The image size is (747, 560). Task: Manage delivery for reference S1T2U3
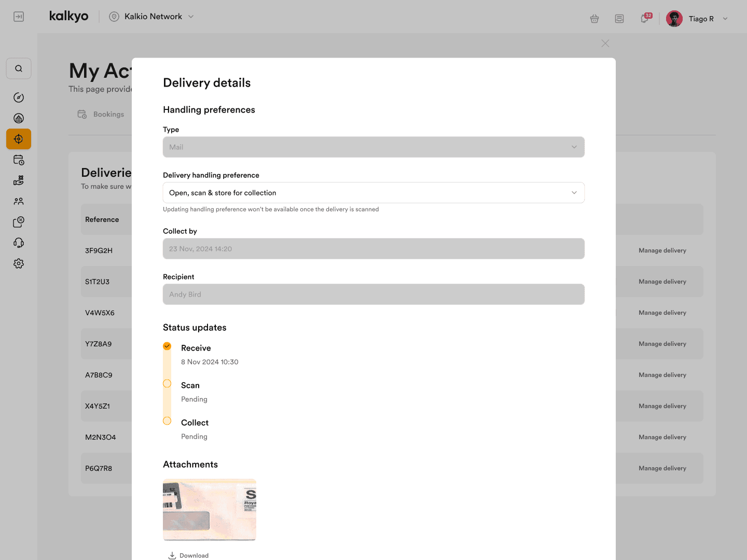pos(662,282)
